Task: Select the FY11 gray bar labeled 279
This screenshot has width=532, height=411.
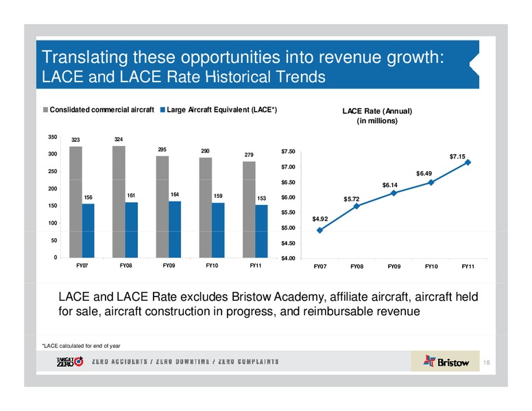Action: coord(249,210)
